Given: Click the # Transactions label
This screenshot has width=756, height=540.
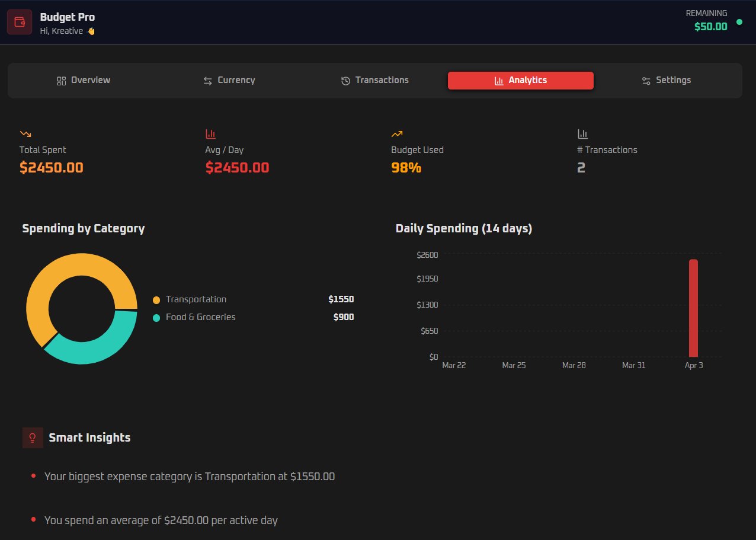Looking at the screenshot, I should (x=607, y=150).
